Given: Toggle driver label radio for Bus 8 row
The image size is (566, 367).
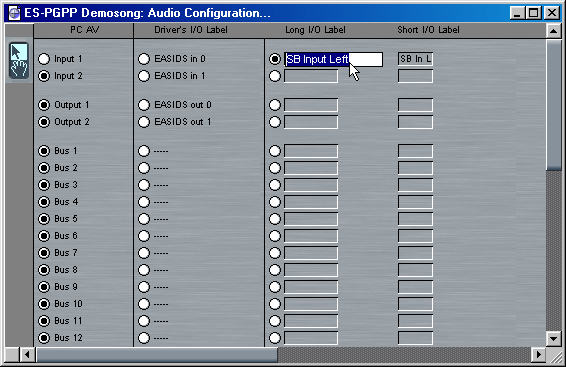Looking at the screenshot, I should point(144,270).
